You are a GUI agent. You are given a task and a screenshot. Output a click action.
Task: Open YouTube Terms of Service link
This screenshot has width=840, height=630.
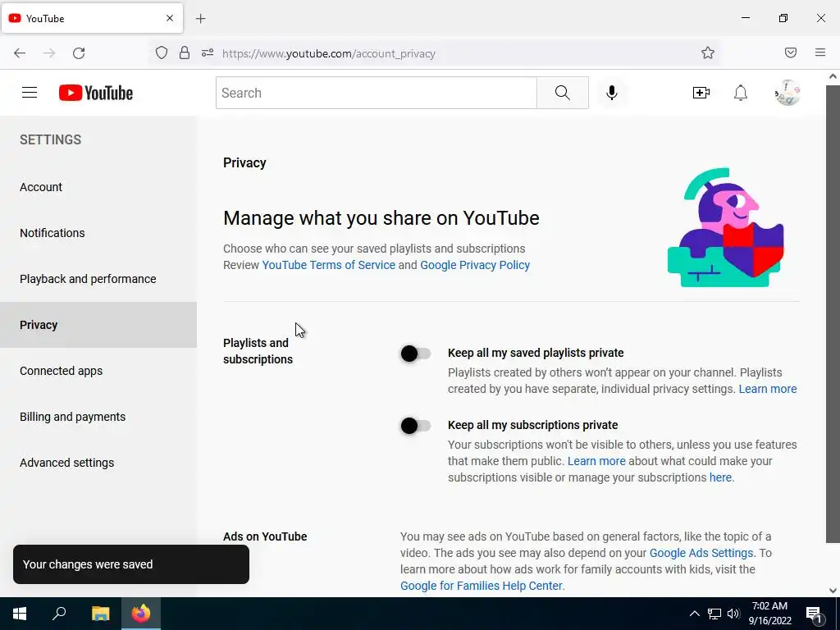click(x=328, y=265)
